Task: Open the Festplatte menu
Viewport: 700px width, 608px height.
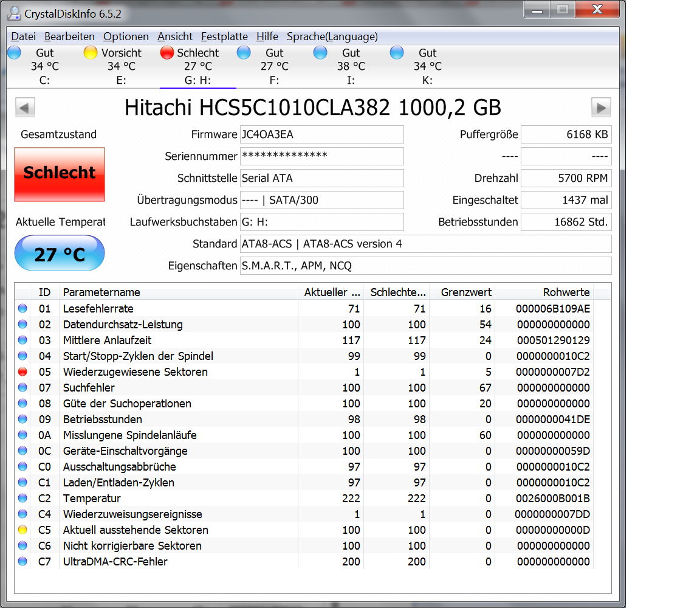Action: [224, 36]
